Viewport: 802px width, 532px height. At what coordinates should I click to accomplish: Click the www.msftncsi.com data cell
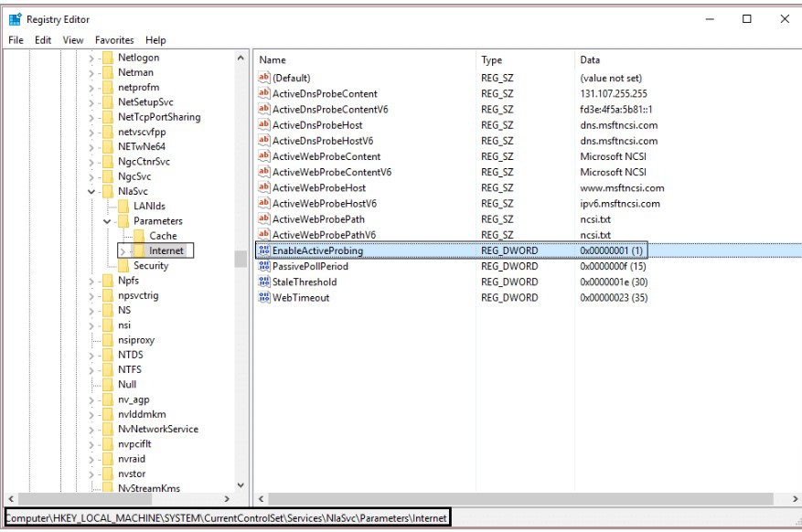pyautogui.click(x=622, y=187)
